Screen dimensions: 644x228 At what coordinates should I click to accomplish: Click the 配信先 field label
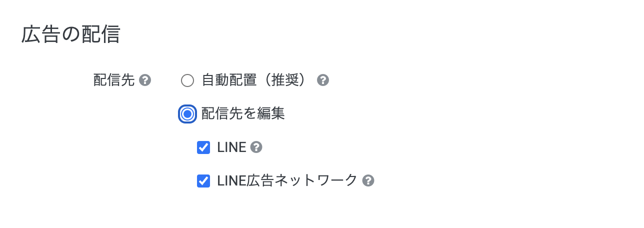click(x=114, y=80)
